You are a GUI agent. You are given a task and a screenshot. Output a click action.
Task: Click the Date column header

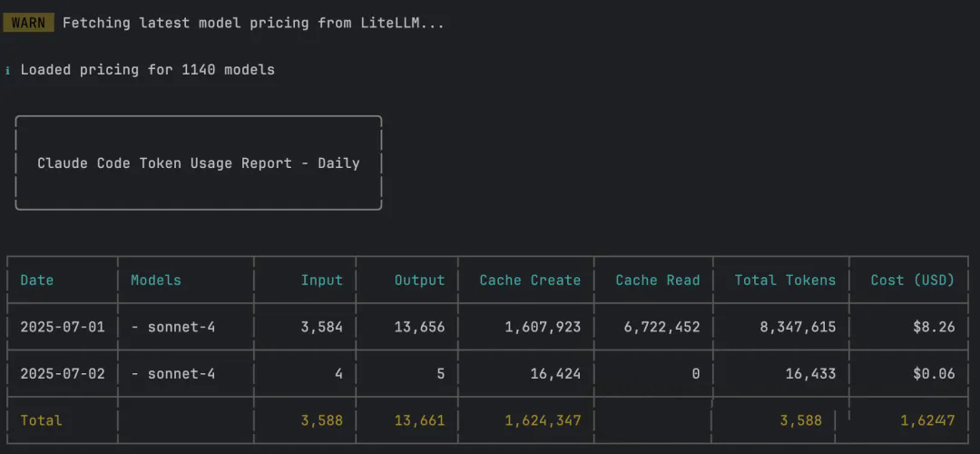tap(37, 281)
